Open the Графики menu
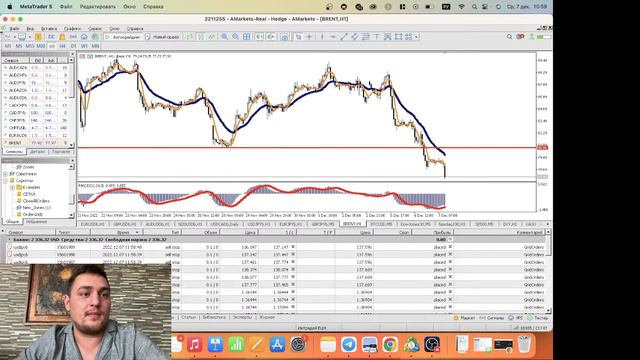 click(x=72, y=29)
